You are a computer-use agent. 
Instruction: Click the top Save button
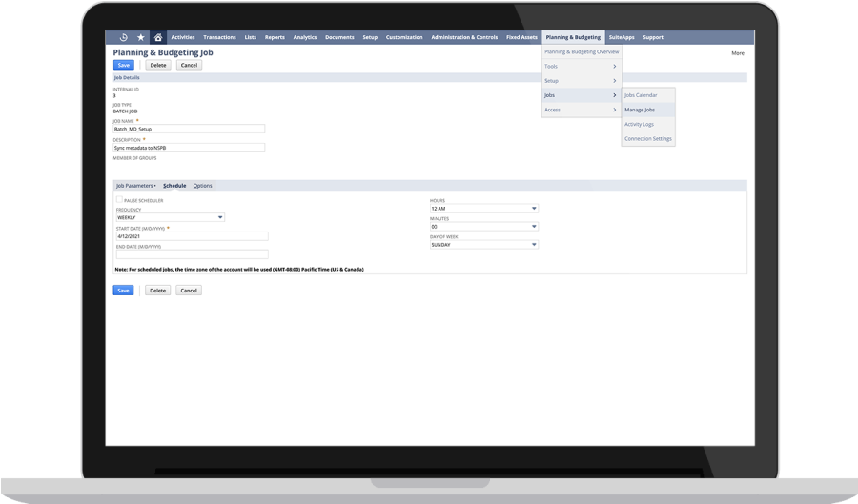pyautogui.click(x=124, y=65)
